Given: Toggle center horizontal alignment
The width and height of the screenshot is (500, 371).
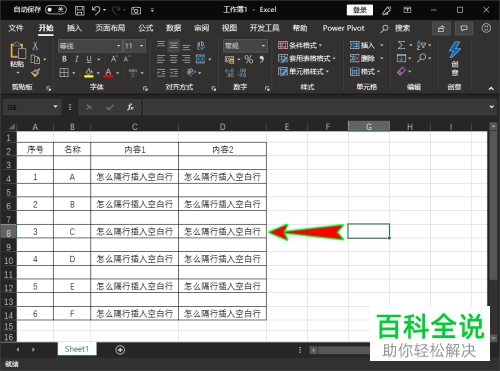Looking at the screenshot, I should (174, 59).
